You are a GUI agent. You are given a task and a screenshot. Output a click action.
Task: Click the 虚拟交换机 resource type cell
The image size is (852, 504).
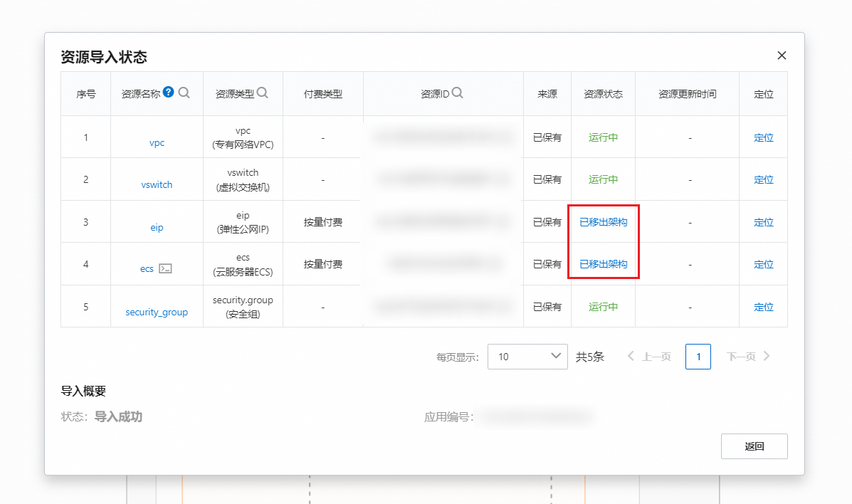click(243, 179)
